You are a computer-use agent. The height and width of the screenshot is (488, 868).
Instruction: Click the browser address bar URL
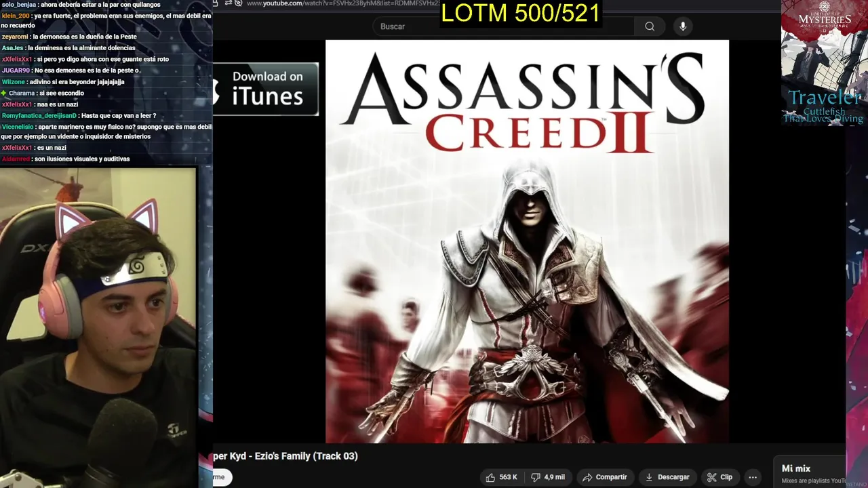[x=342, y=3]
